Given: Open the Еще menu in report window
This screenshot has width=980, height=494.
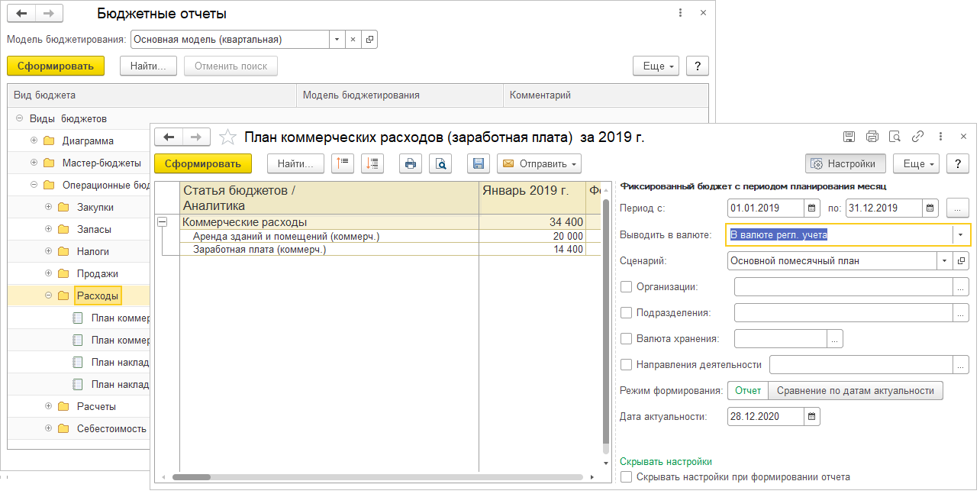Looking at the screenshot, I should click(x=918, y=163).
